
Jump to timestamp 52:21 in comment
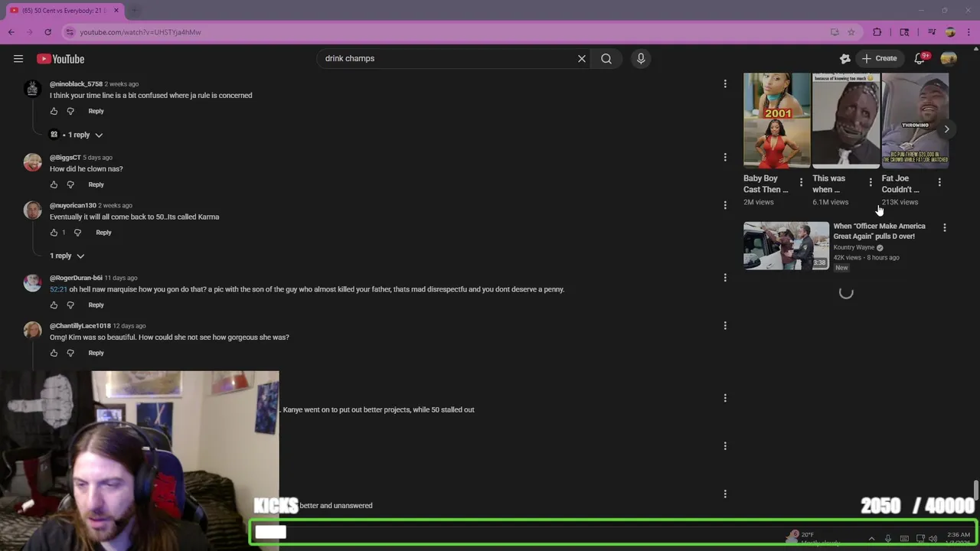58,289
